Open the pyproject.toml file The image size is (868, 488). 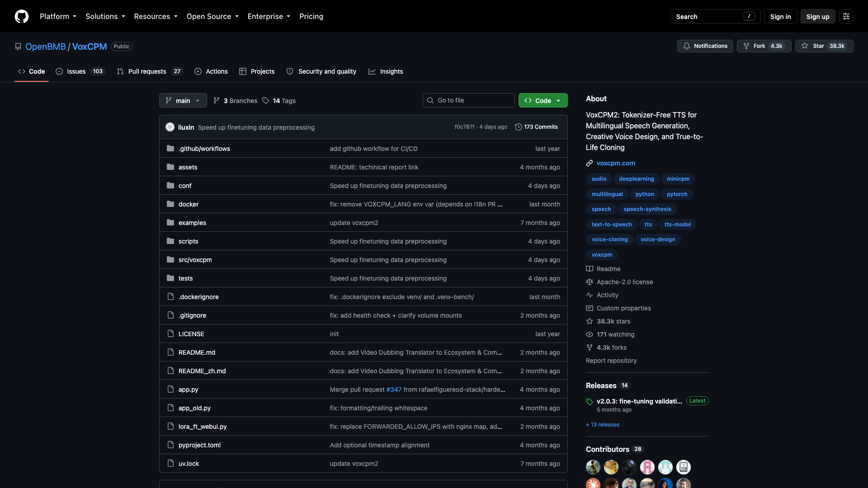pos(199,445)
